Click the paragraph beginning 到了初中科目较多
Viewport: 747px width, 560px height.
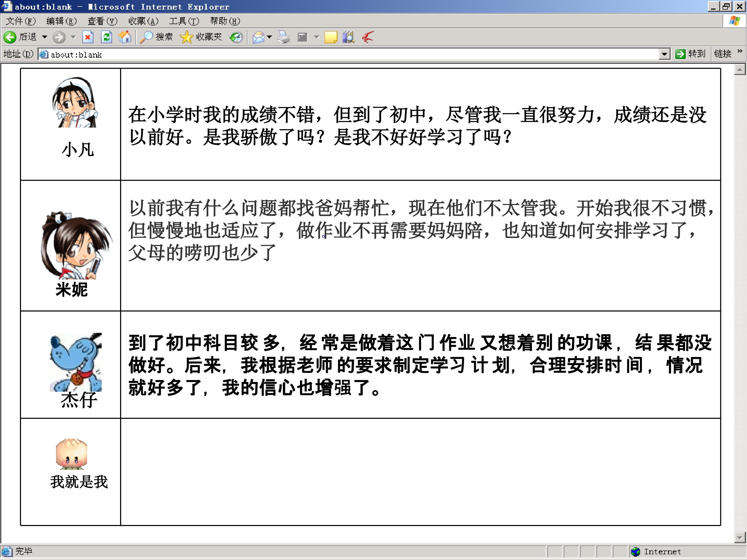(420, 365)
